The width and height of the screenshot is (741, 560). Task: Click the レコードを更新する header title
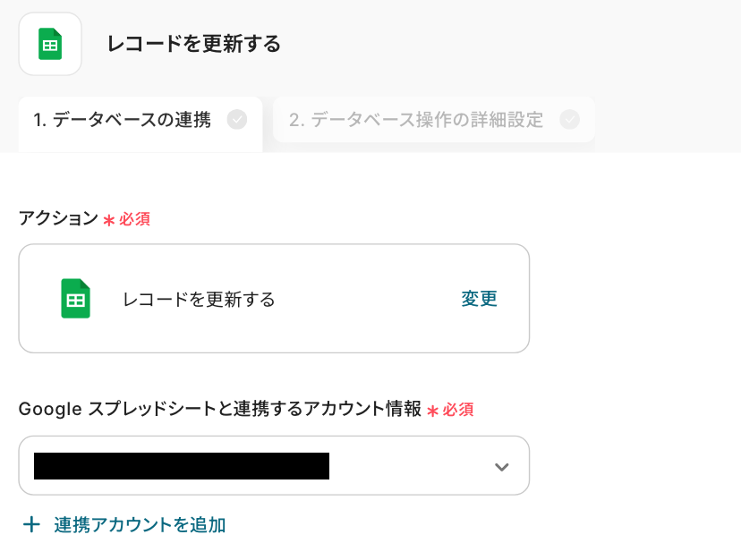193,44
